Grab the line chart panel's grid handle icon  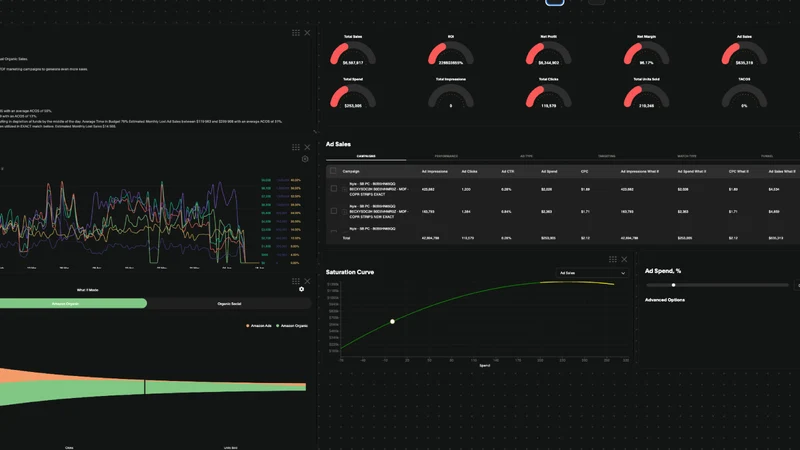[x=296, y=147]
